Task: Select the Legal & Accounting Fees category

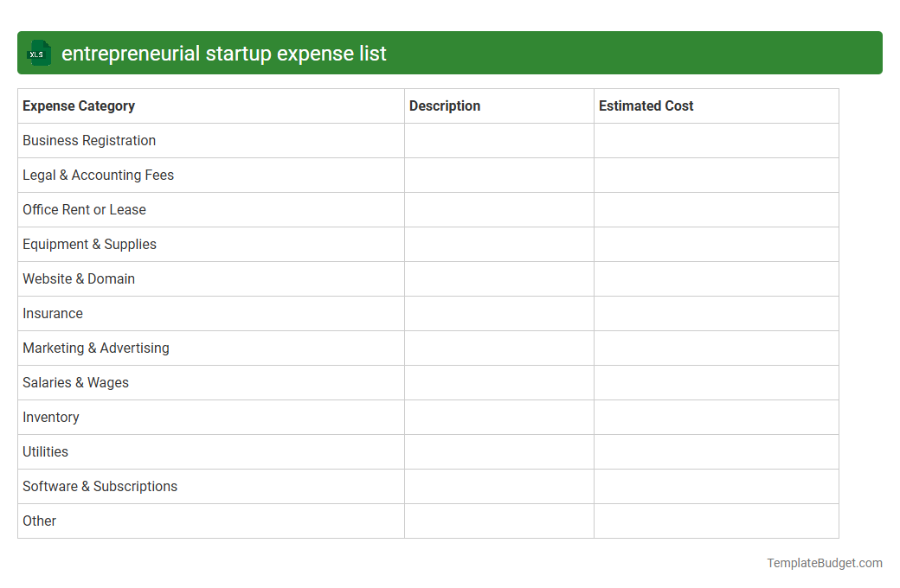Action: coord(98,175)
